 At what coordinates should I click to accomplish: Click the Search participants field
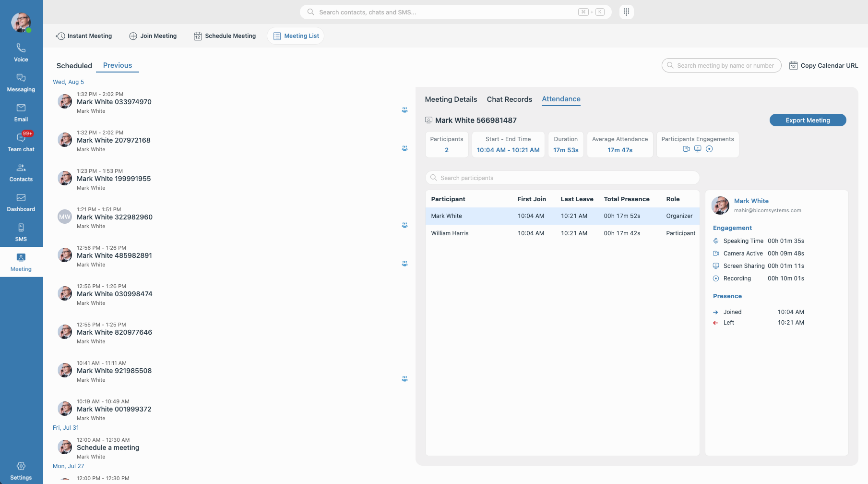pyautogui.click(x=562, y=178)
